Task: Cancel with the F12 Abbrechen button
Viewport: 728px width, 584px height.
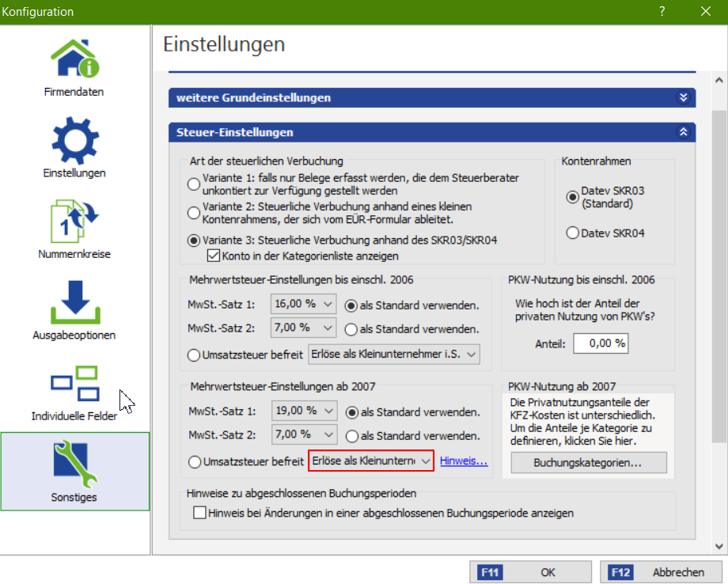Action: click(x=661, y=572)
